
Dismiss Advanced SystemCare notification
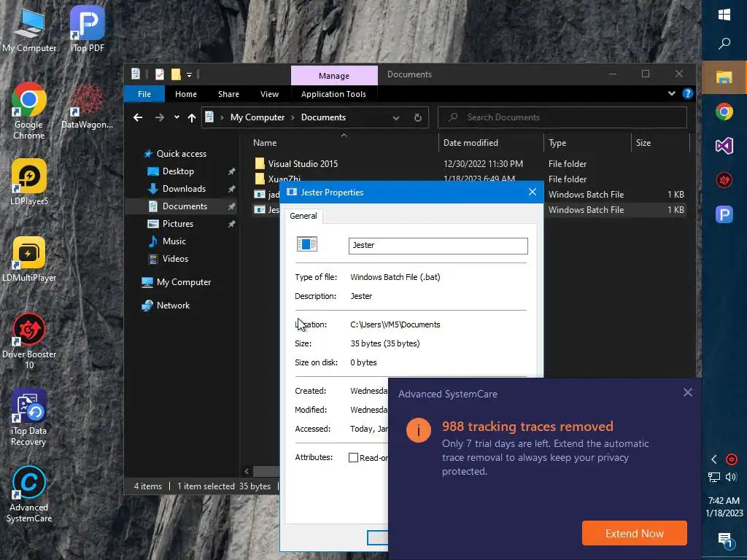687,392
